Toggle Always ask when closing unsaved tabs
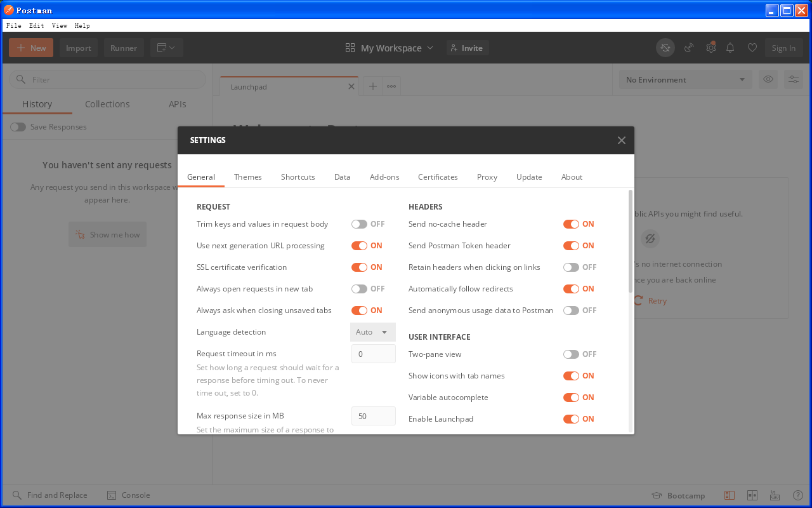 tap(359, 311)
